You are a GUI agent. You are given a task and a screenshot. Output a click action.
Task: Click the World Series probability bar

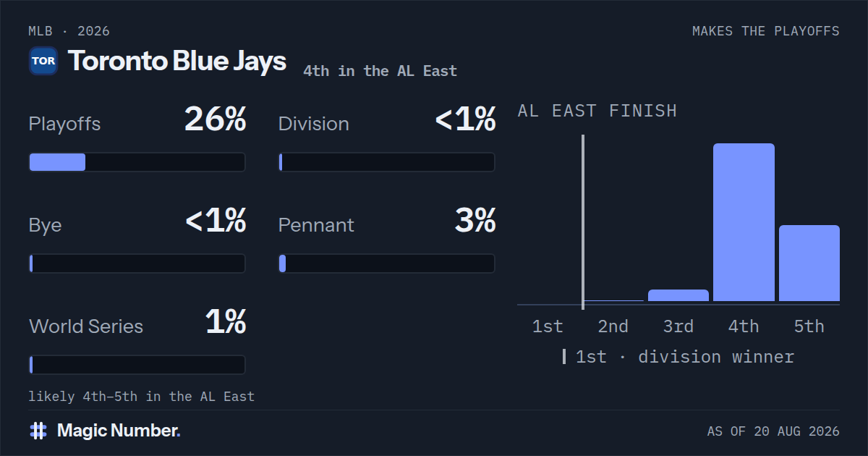tap(137, 365)
